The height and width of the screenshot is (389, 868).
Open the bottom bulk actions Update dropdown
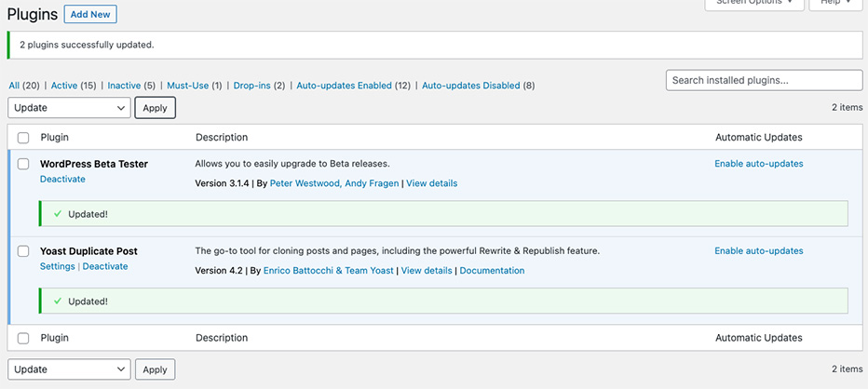pos(69,369)
